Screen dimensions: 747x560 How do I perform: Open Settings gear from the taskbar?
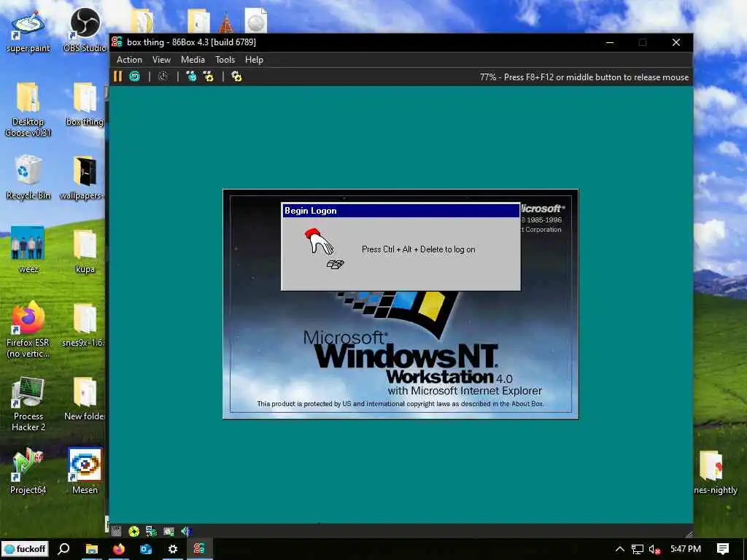tap(172, 549)
